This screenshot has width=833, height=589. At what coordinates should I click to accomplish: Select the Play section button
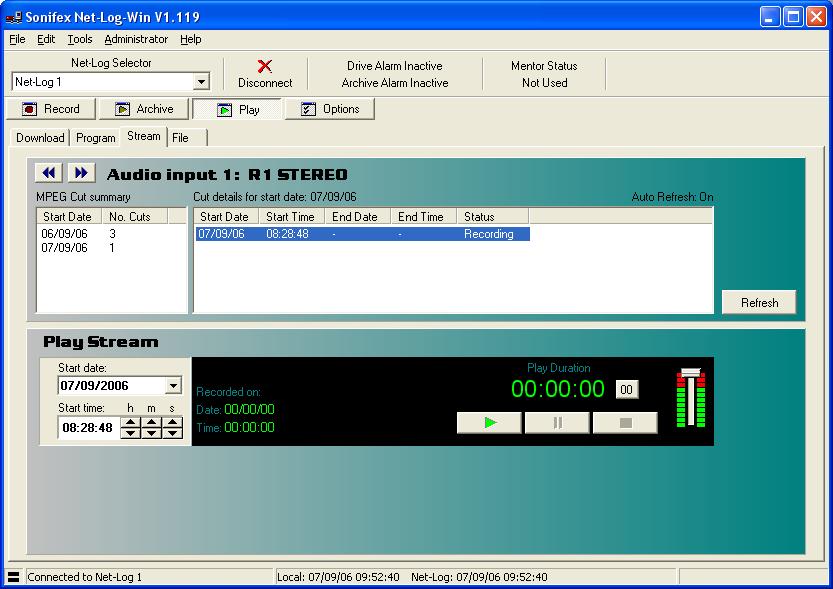237,109
